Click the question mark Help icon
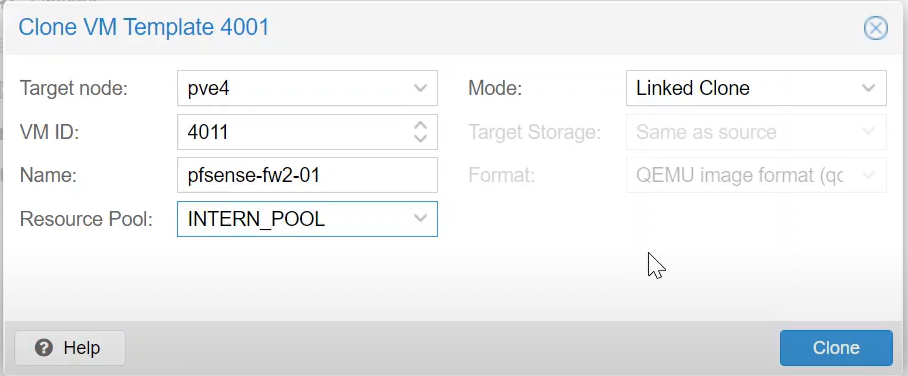908x376 pixels. click(x=44, y=348)
